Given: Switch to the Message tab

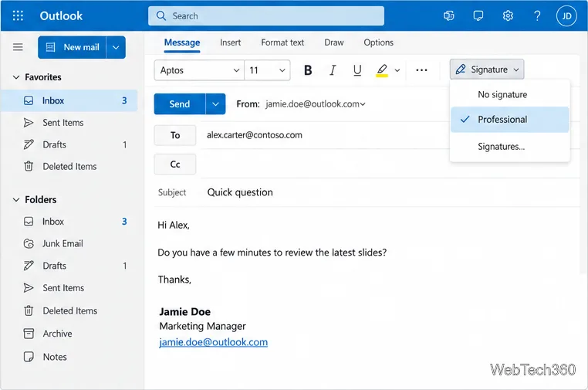Looking at the screenshot, I should pyautogui.click(x=182, y=42).
